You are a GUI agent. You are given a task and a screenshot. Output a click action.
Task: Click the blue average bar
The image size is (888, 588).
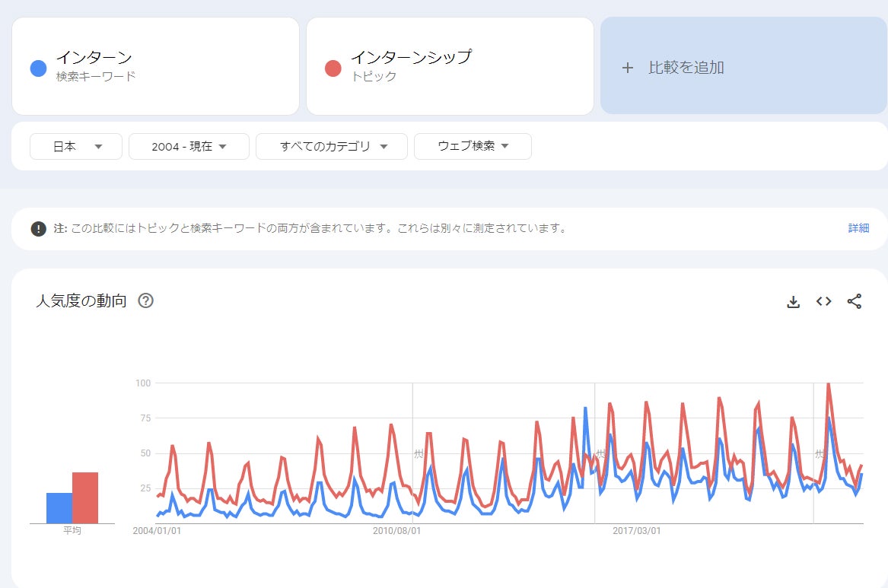coord(59,508)
